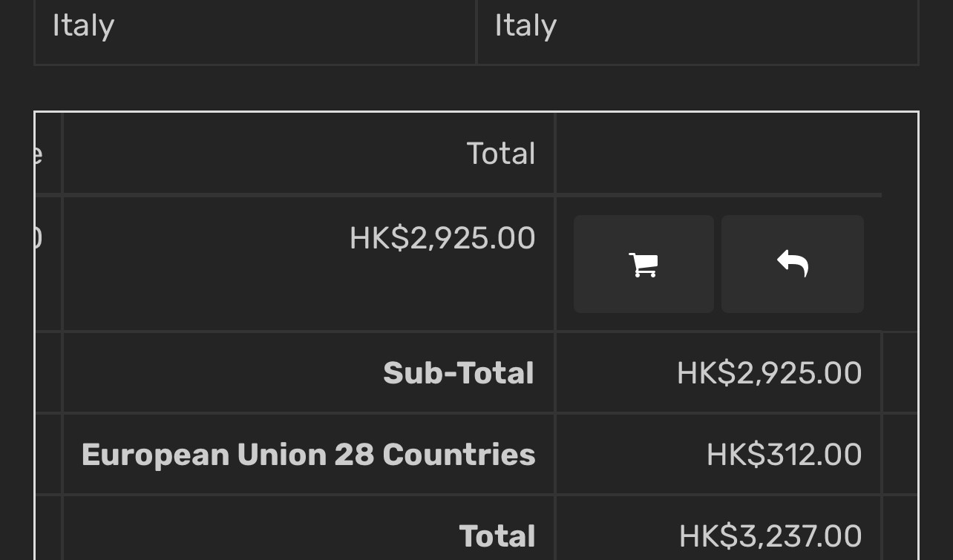Click the Total column header
953x560 pixels.
(x=501, y=154)
